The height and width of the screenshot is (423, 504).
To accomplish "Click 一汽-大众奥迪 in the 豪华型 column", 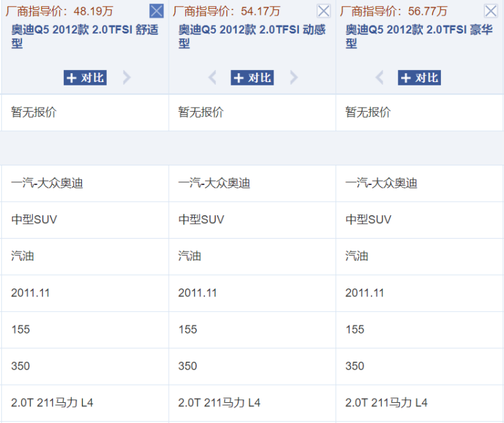I will 381,184.
